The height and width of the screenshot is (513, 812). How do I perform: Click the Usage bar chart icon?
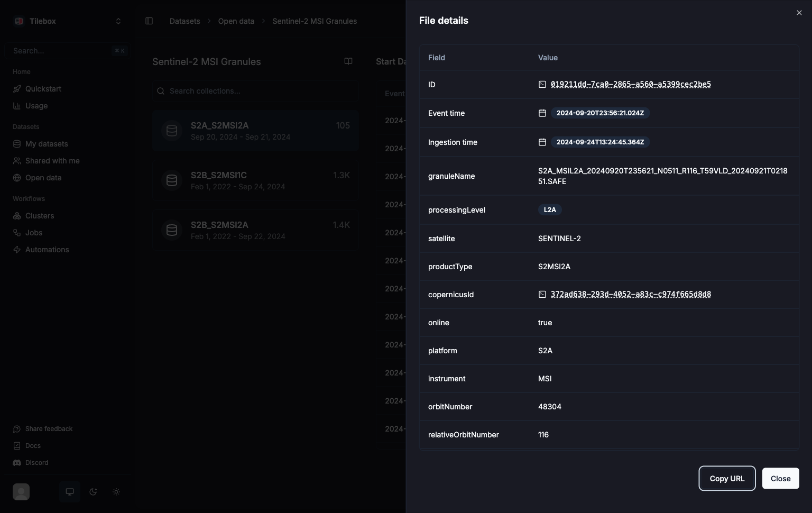(17, 106)
